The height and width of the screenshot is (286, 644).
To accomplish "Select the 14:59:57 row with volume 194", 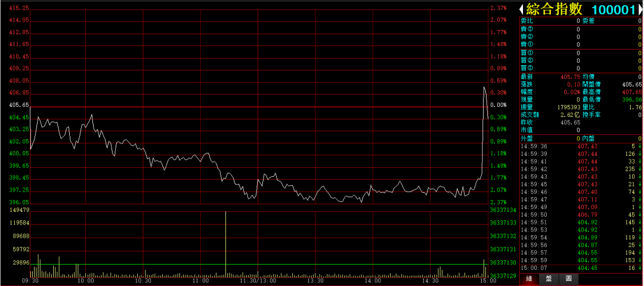I will click(x=581, y=253).
